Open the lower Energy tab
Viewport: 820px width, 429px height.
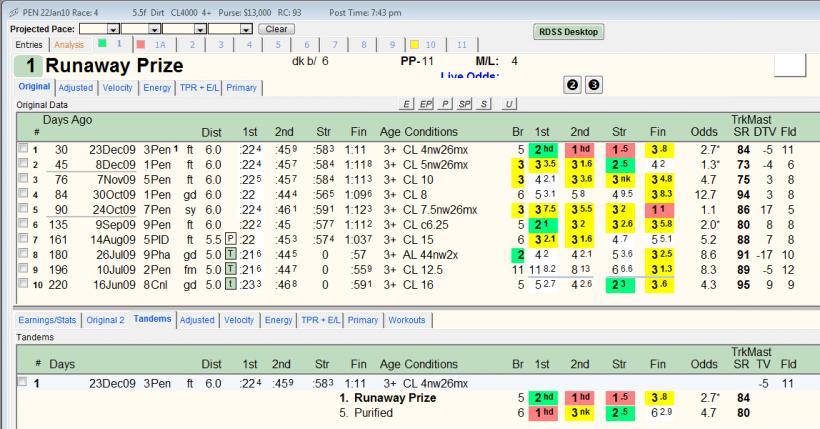278,320
